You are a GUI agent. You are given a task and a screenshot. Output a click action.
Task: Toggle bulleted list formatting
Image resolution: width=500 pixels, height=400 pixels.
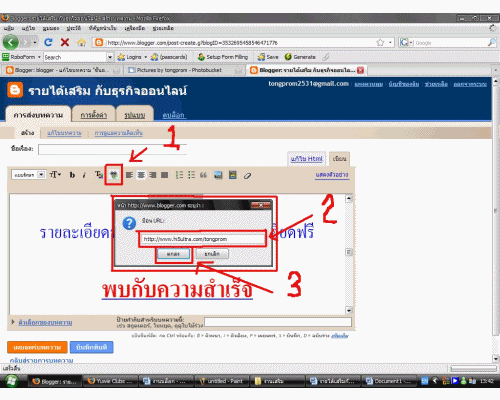pos(191,175)
